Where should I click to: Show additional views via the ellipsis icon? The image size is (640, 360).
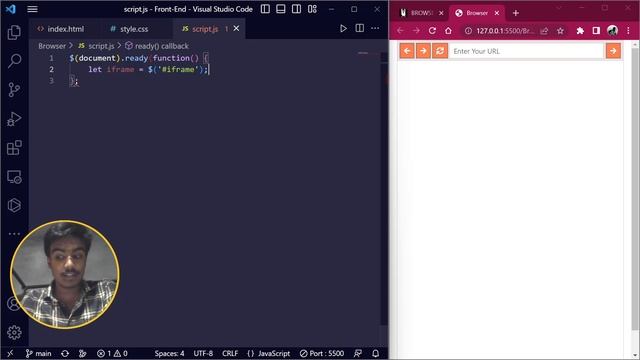(14, 234)
